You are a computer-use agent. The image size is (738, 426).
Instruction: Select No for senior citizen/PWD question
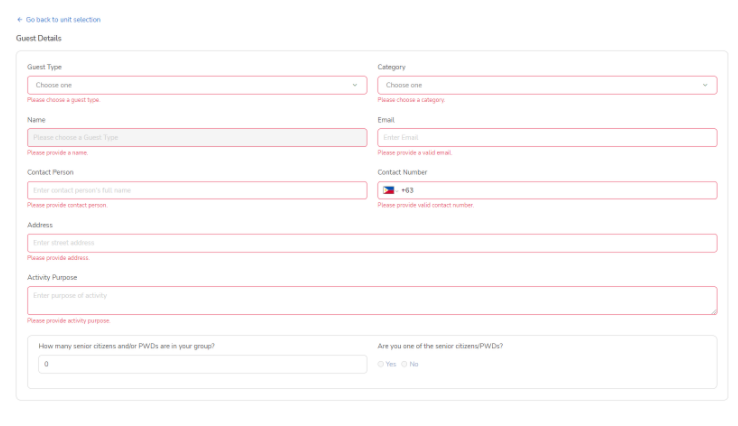[x=404, y=364]
